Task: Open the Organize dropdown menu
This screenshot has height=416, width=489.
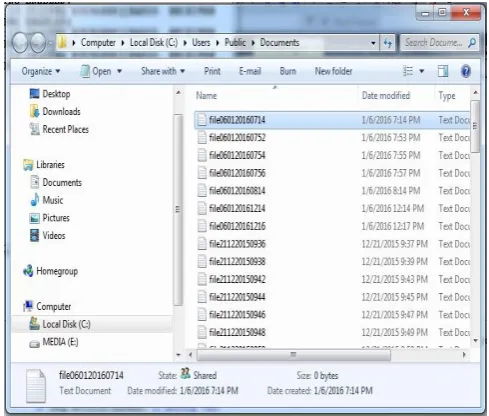Action: click(x=41, y=71)
